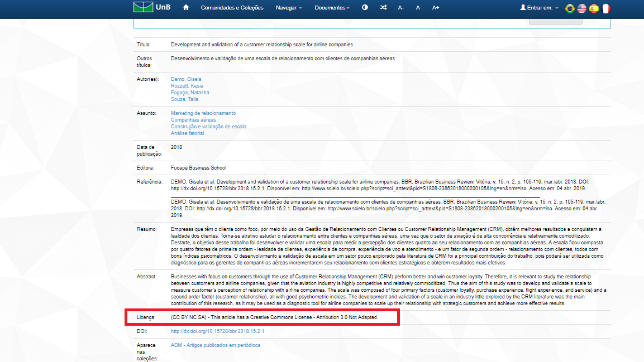The height and width of the screenshot is (362, 644).
Task: Open author link Demo, Gisela
Action: [186, 79]
